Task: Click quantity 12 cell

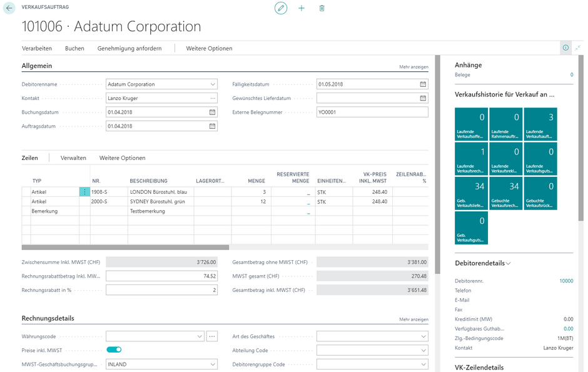Action: click(x=251, y=201)
